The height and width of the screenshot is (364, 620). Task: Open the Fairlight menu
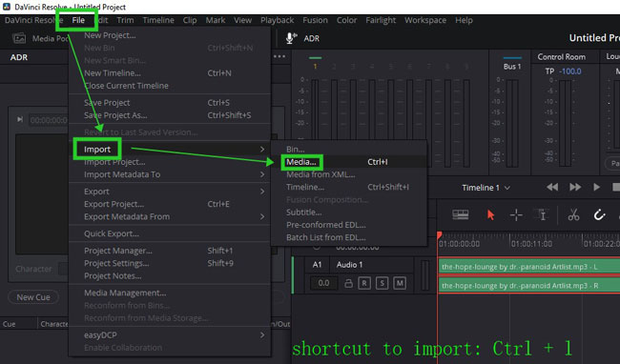(x=381, y=20)
